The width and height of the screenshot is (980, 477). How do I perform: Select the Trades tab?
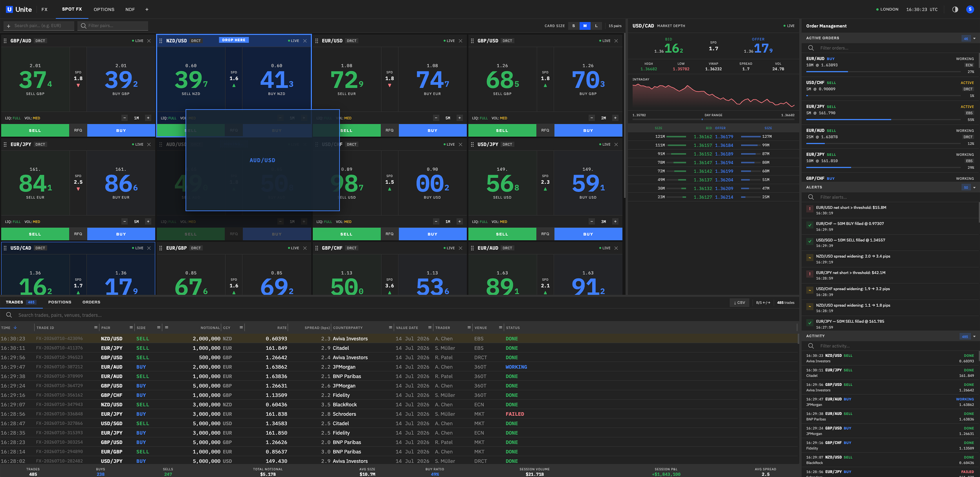(21, 302)
